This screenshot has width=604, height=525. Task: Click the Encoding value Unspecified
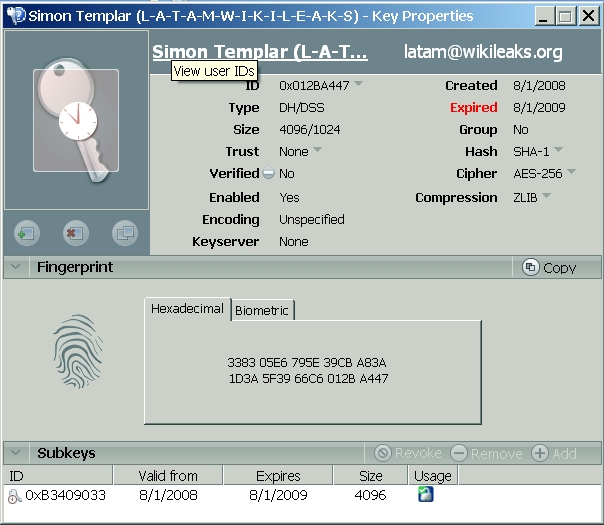pos(312,220)
